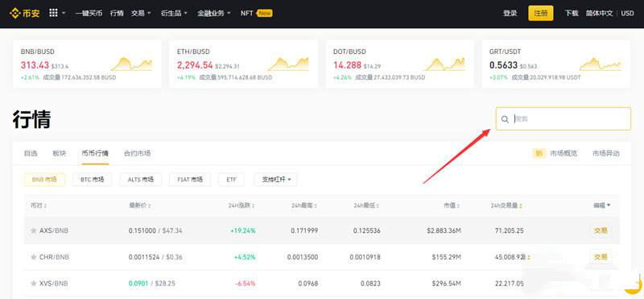
Task: Expand the 衍生品 dropdown menu
Action: tap(174, 13)
